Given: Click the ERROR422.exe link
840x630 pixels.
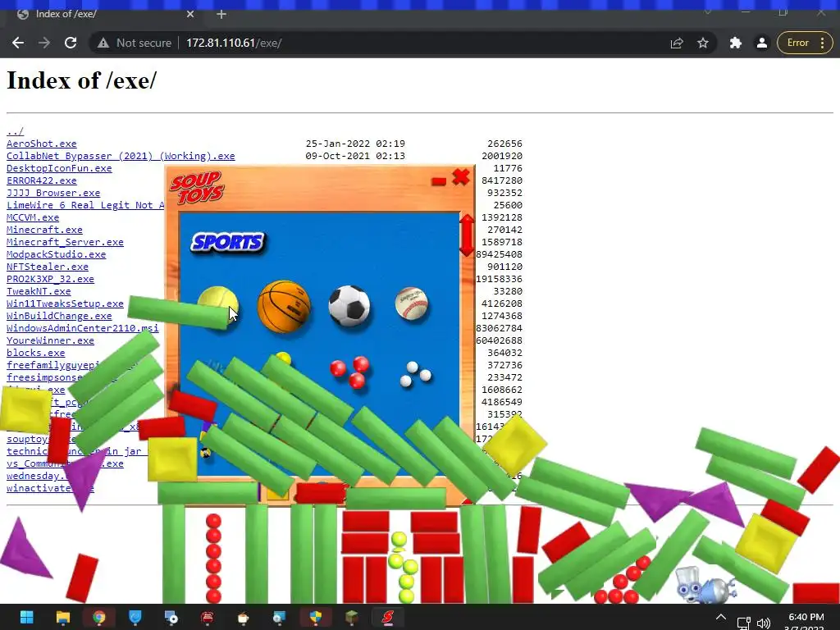Looking at the screenshot, I should (x=42, y=180).
